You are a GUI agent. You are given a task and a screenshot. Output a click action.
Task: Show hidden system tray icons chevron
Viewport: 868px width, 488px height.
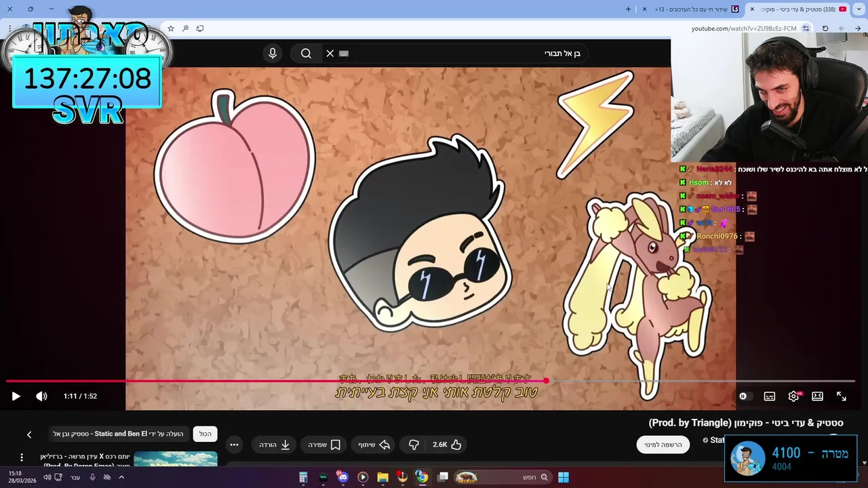coord(121,477)
